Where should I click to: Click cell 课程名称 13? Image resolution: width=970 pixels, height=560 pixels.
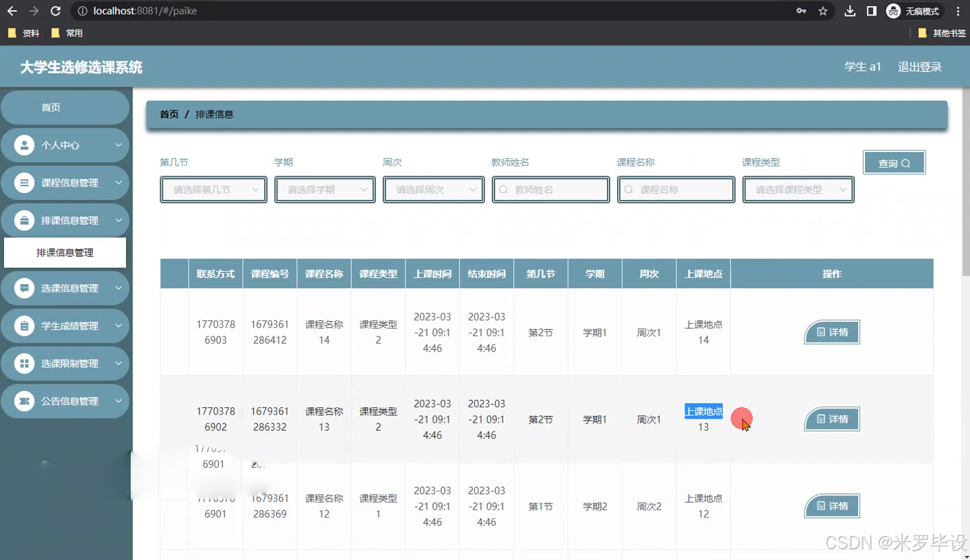[x=324, y=419]
